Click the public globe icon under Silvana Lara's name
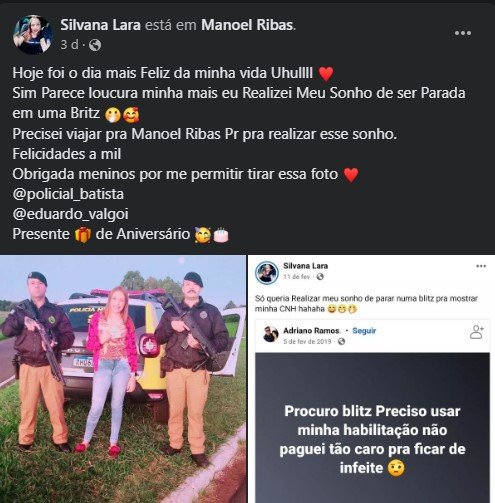 click(95, 45)
